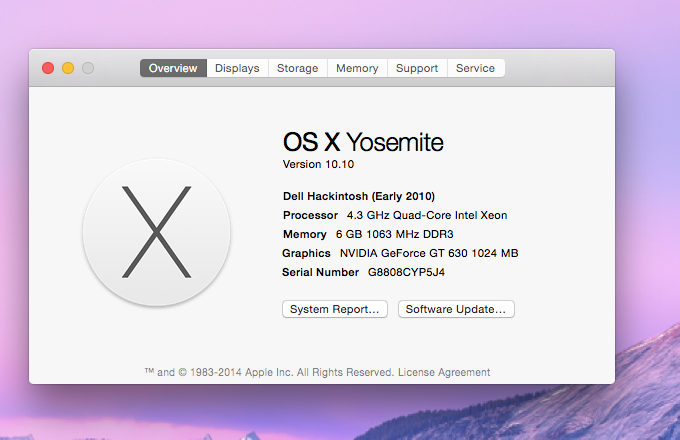The image size is (680, 440).
Task: Click the OS X Yosemite heading text
Action: point(363,141)
